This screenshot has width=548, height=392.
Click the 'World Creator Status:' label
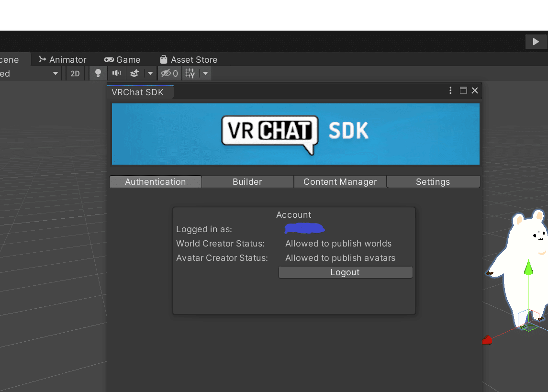pos(220,244)
